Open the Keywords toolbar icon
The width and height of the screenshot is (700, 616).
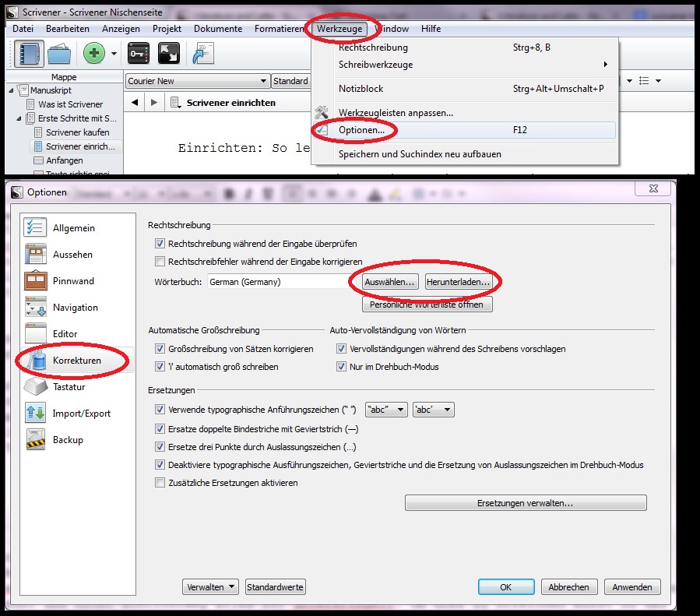tap(137, 52)
